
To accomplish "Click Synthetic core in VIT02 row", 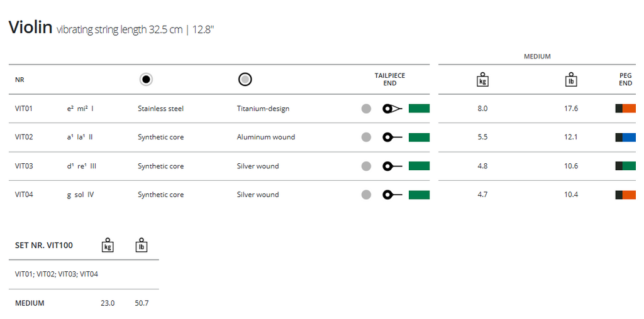I will click(160, 138).
